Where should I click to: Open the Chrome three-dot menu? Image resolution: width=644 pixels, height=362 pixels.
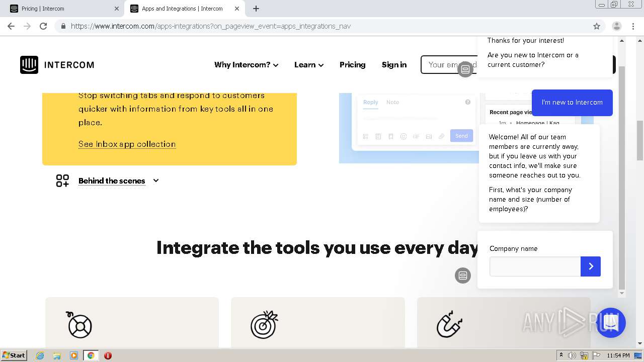pyautogui.click(x=633, y=26)
